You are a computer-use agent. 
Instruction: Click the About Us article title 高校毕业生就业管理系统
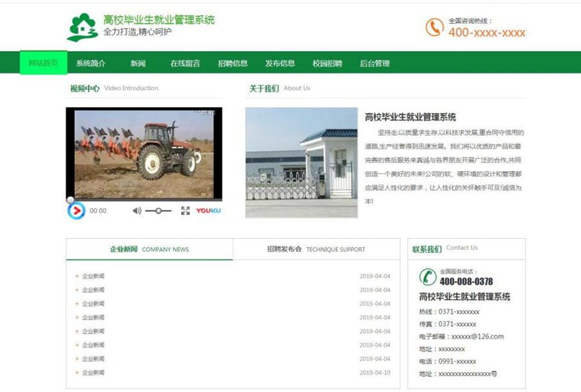pyautogui.click(x=410, y=117)
